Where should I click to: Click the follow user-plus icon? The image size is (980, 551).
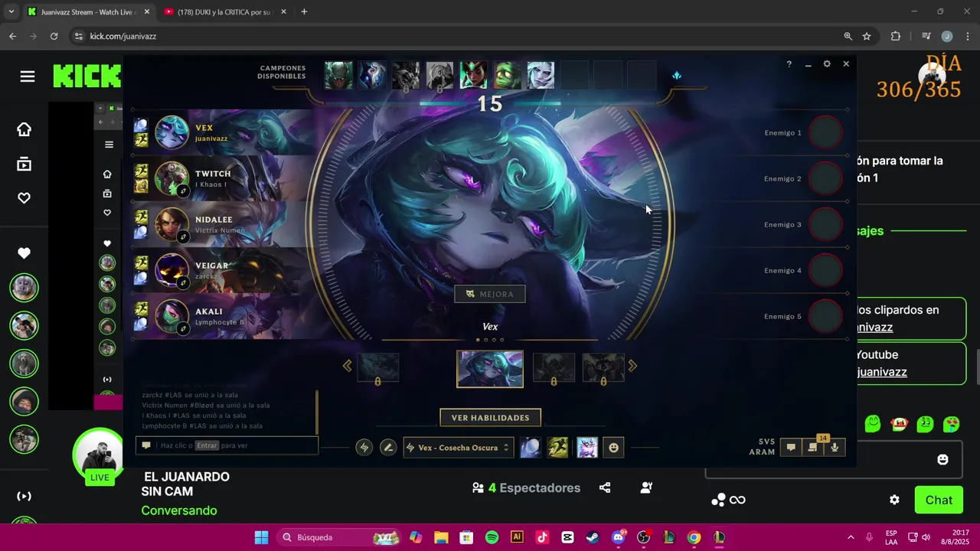[x=646, y=487]
